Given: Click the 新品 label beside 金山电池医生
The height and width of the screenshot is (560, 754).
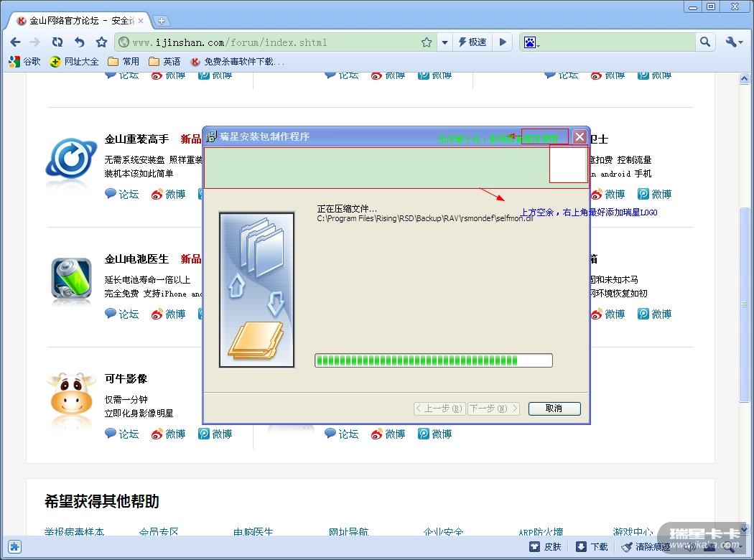Looking at the screenshot, I should tap(191, 258).
